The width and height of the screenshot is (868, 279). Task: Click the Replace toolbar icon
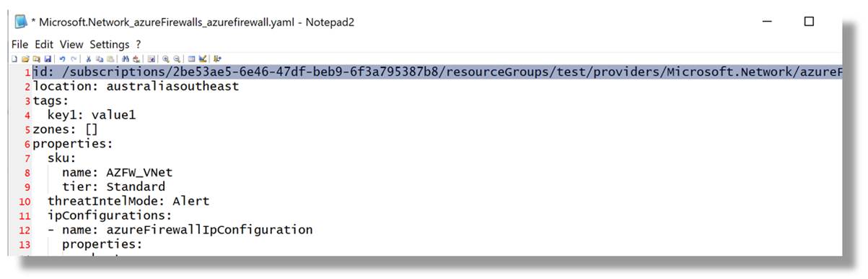(x=136, y=59)
